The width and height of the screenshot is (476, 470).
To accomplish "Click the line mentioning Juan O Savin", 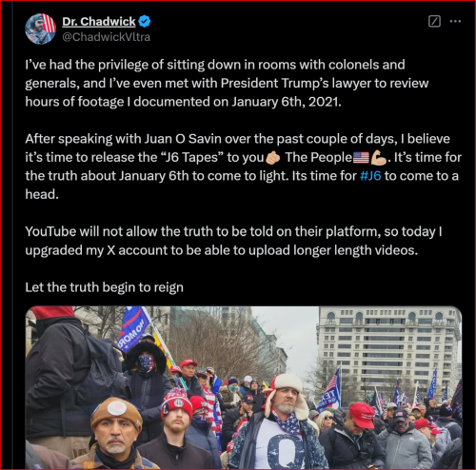I will coord(237,139).
